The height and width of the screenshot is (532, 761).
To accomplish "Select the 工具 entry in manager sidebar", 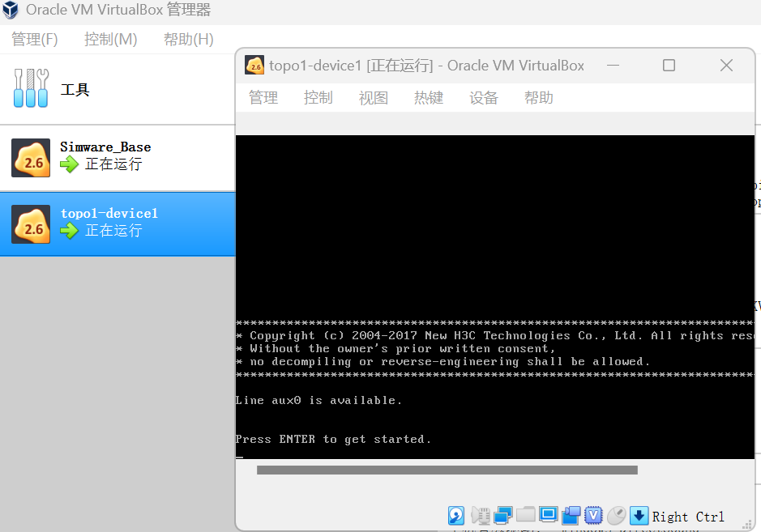I will (x=118, y=89).
